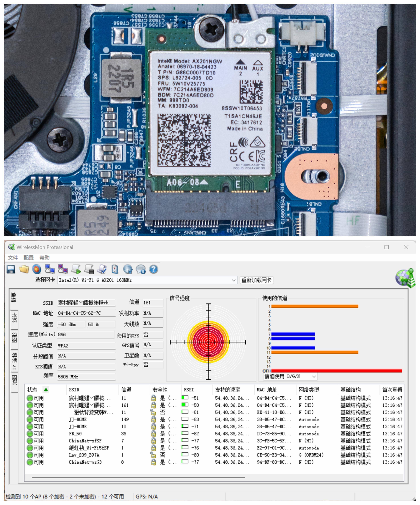Click the G (OFDM24) network type cell

(311, 455)
